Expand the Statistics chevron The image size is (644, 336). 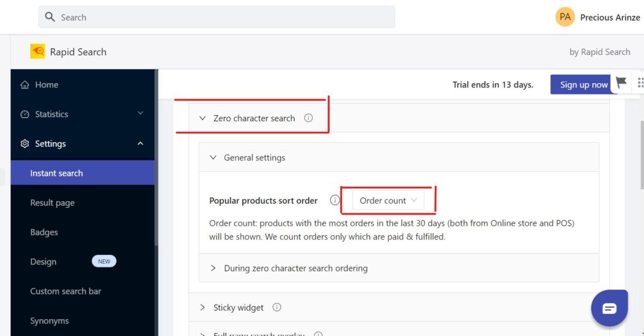pyautogui.click(x=140, y=113)
